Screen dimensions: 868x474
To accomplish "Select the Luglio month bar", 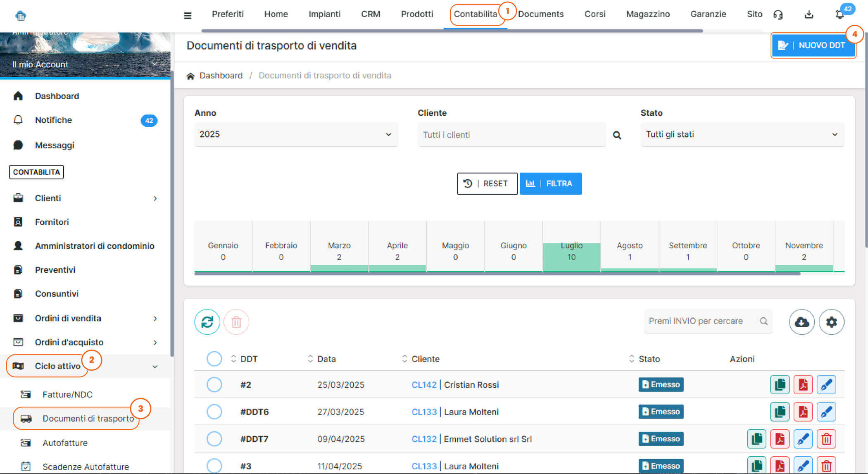I will coord(571,251).
